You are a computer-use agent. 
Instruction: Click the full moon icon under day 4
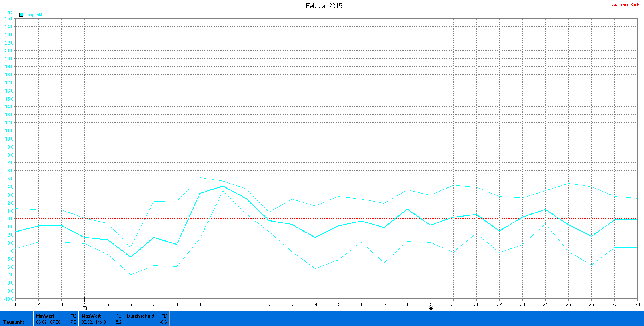click(84, 308)
